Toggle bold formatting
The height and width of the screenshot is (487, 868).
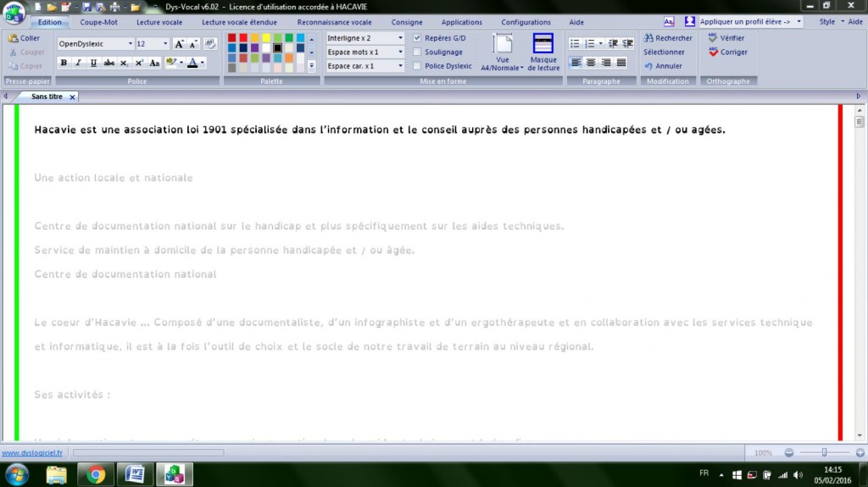pos(64,63)
